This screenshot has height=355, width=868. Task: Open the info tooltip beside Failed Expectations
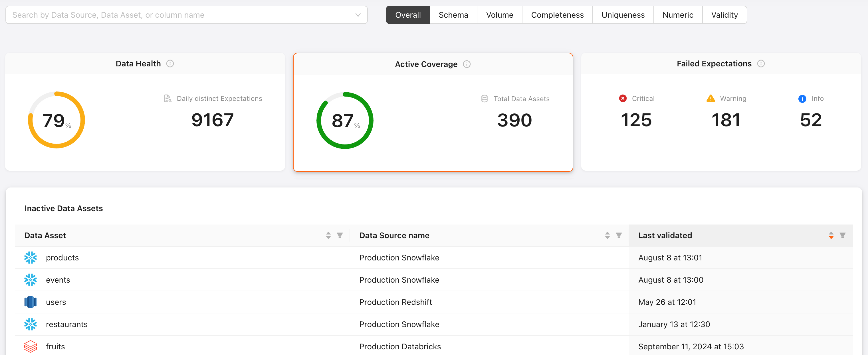(x=762, y=63)
